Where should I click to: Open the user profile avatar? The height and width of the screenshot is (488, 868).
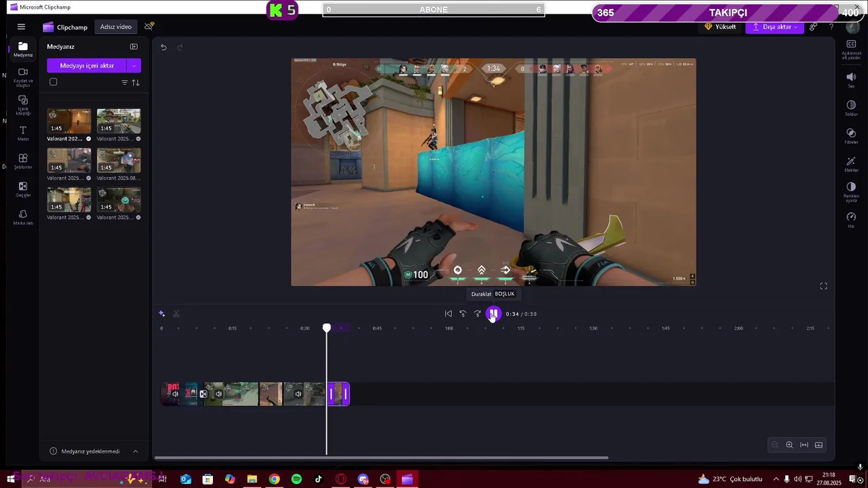[x=852, y=28]
